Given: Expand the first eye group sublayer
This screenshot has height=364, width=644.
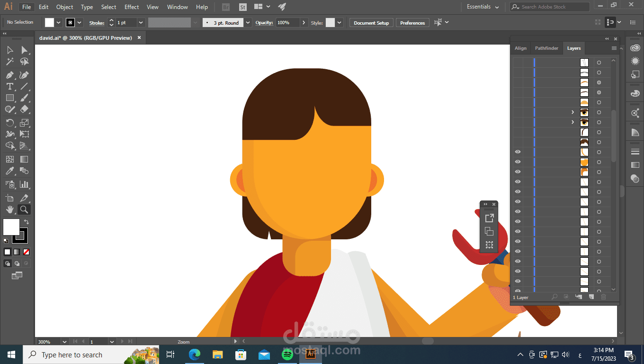Looking at the screenshot, I should [x=572, y=112].
